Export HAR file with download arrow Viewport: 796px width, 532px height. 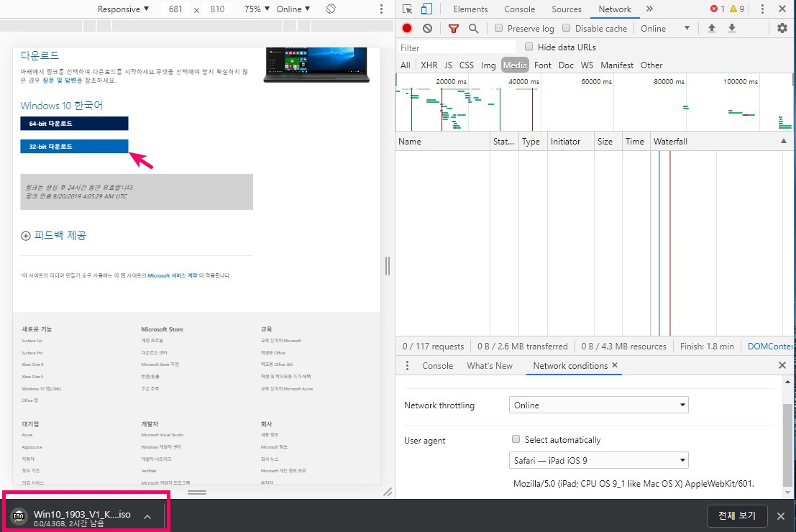click(x=731, y=29)
